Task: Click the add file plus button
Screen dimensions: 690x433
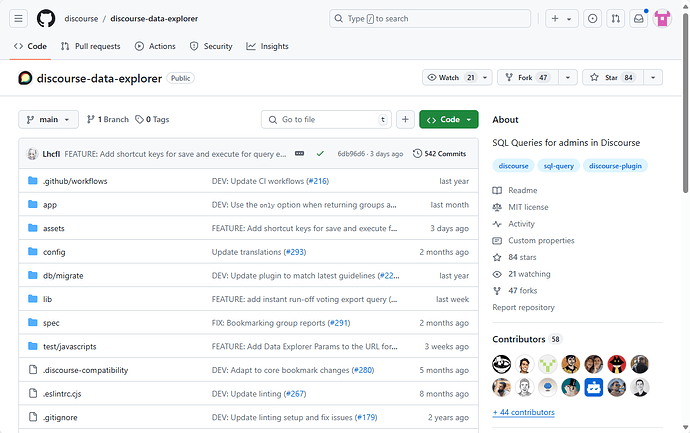Action: [x=405, y=120]
